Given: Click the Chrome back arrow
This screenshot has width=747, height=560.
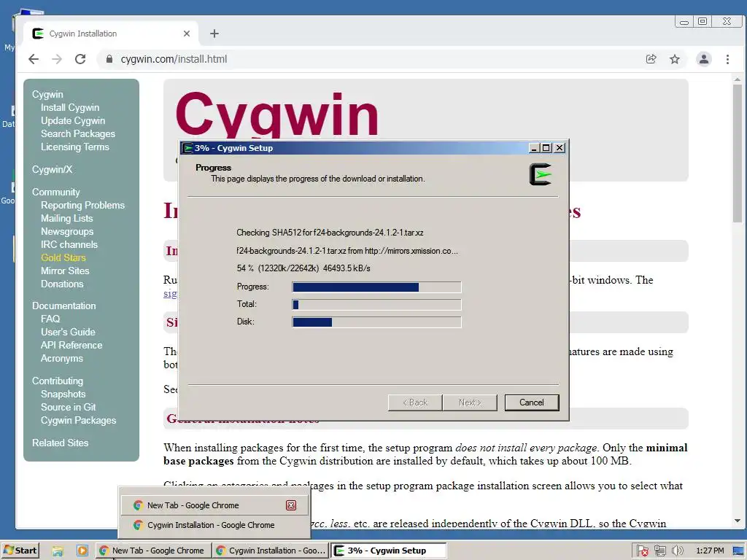Looking at the screenshot, I should [x=34, y=59].
